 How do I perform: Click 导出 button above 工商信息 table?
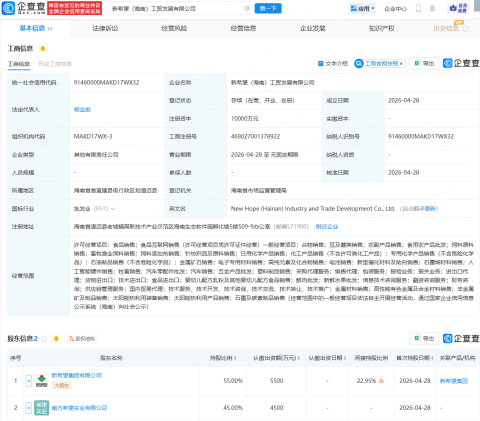pos(424,63)
